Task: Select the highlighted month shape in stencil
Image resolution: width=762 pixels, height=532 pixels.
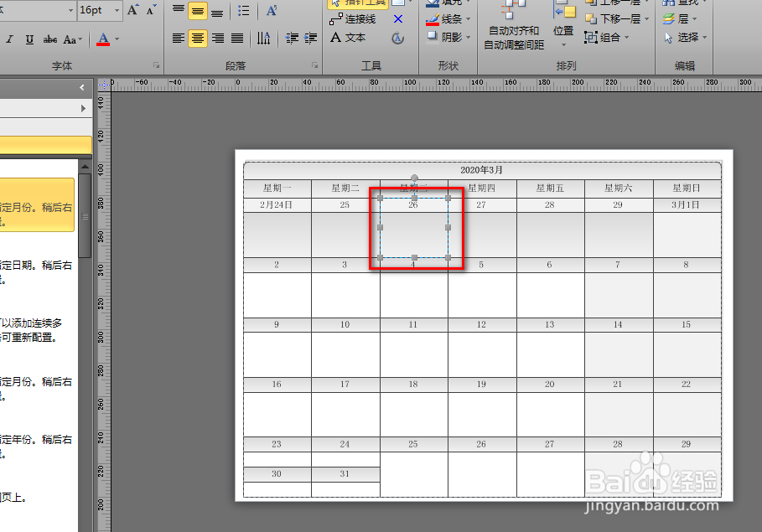Action: click(x=37, y=204)
